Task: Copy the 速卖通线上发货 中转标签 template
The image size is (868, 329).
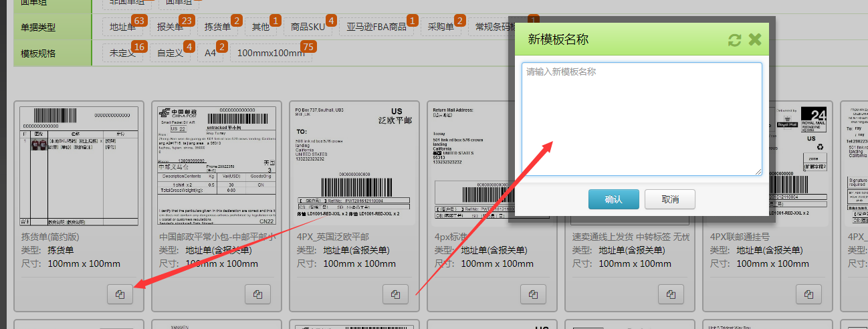Action: pyautogui.click(x=671, y=294)
